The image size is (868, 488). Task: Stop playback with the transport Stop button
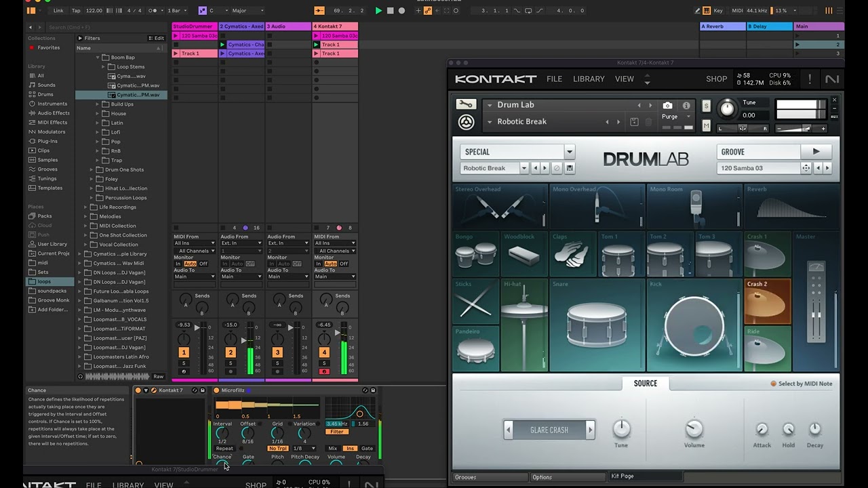pos(390,11)
